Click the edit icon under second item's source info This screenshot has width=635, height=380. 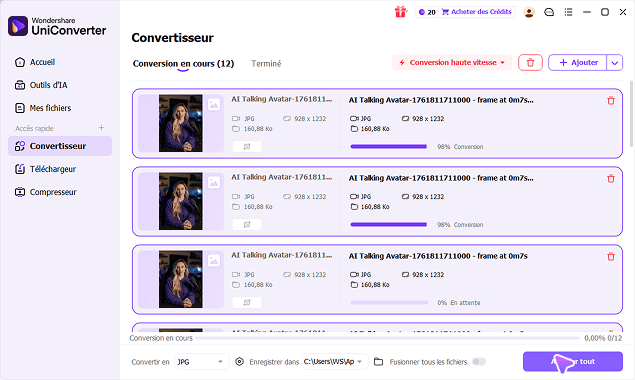[x=247, y=224]
